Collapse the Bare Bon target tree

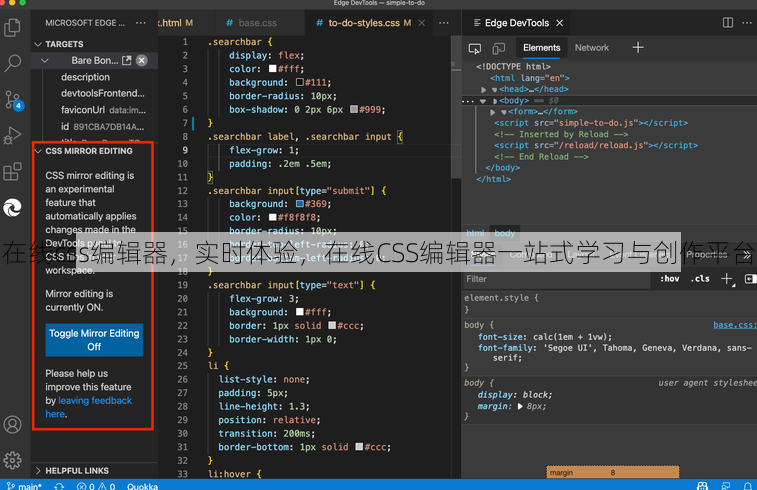45,60
